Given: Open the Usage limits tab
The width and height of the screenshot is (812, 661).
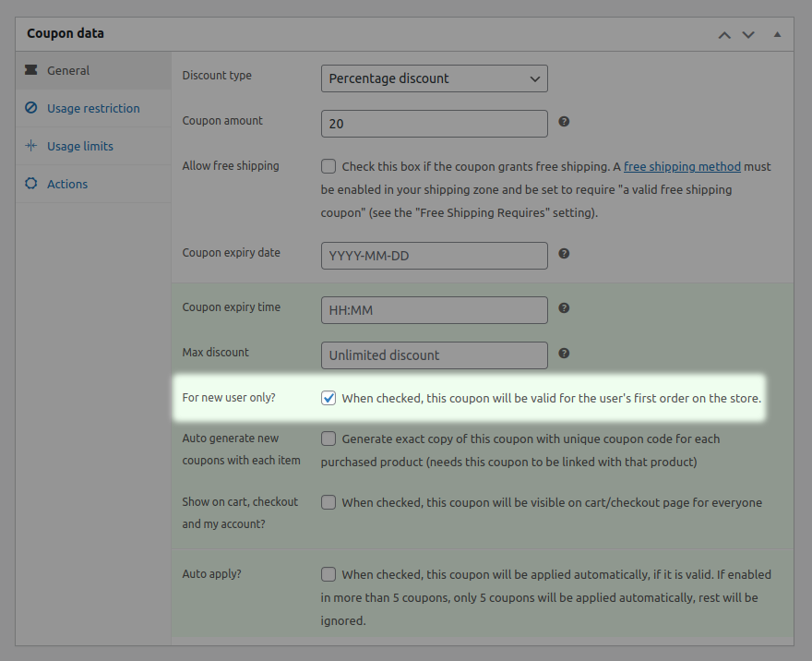Looking at the screenshot, I should [x=78, y=146].
